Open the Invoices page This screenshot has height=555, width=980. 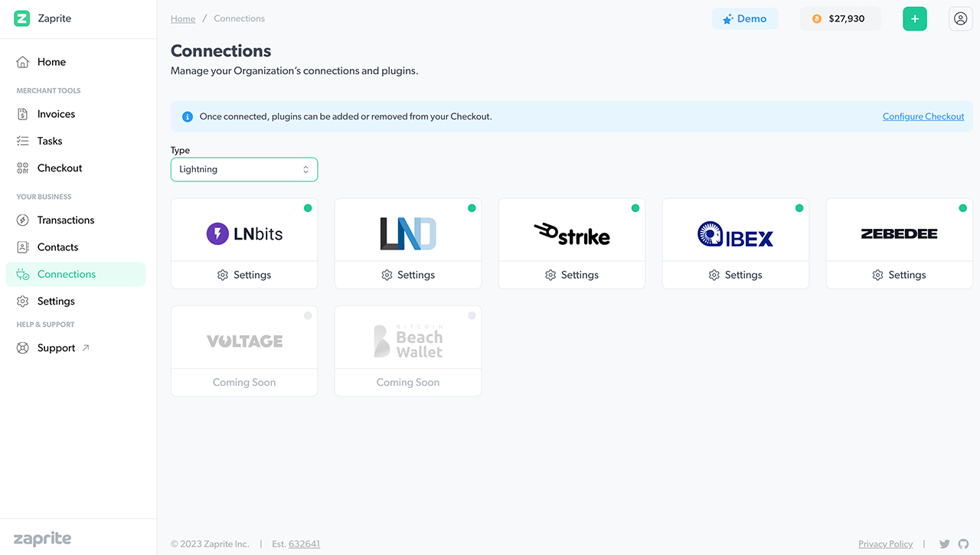[75, 114]
